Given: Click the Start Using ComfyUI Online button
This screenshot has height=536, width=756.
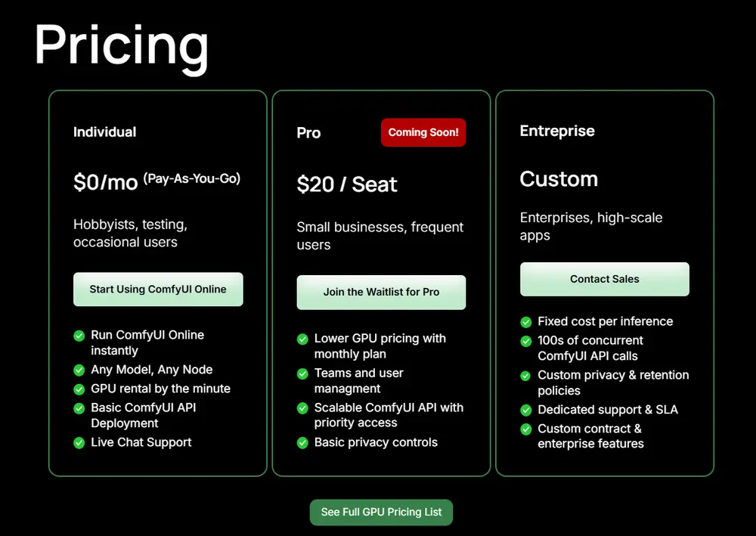Looking at the screenshot, I should pyautogui.click(x=158, y=290).
